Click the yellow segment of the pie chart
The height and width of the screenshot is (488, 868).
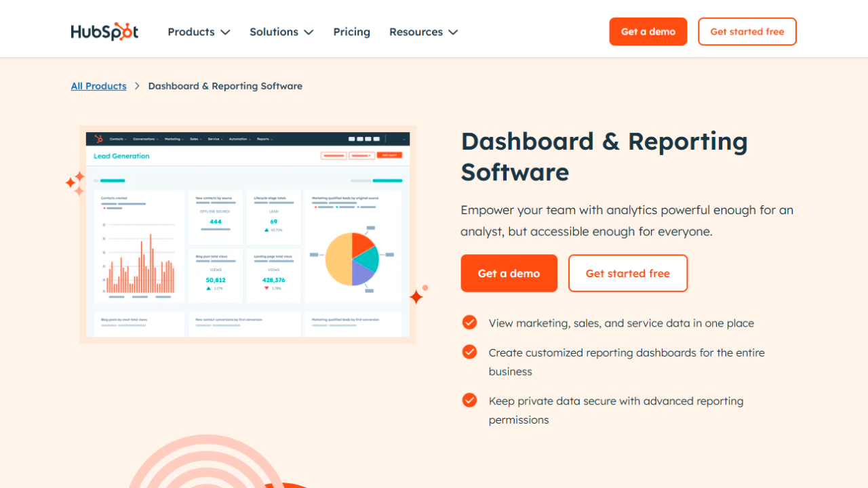tap(338, 261)
